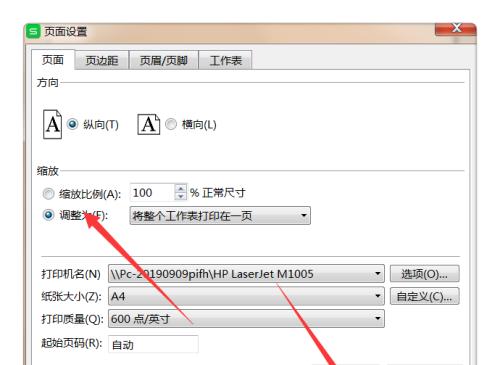Select the 横向(L) landscape radio button
This screenshot has height=365, width=500.
[x=171, y=124]
